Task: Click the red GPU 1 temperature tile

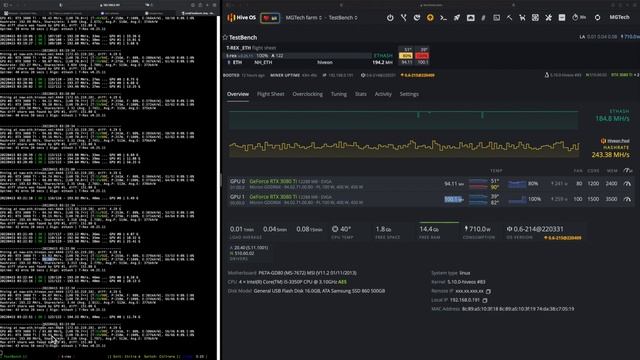Action: [422, 56]
